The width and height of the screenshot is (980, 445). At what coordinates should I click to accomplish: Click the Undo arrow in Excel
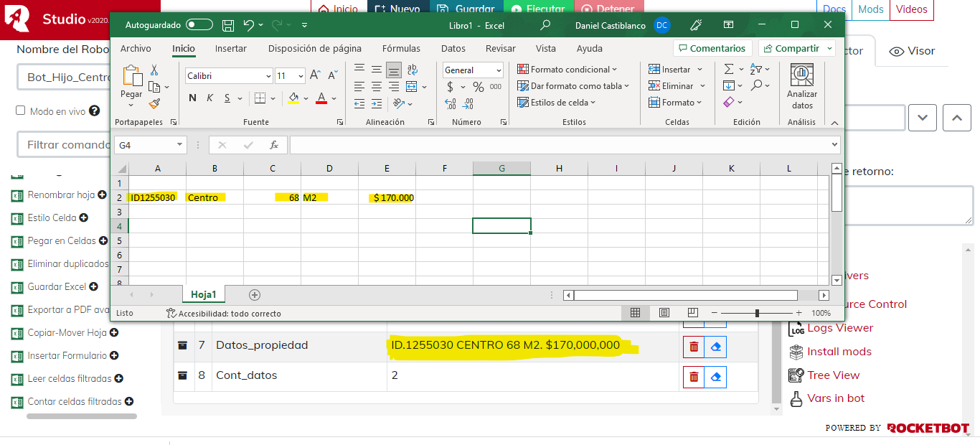pyautogui.click(x=248, y=25)
